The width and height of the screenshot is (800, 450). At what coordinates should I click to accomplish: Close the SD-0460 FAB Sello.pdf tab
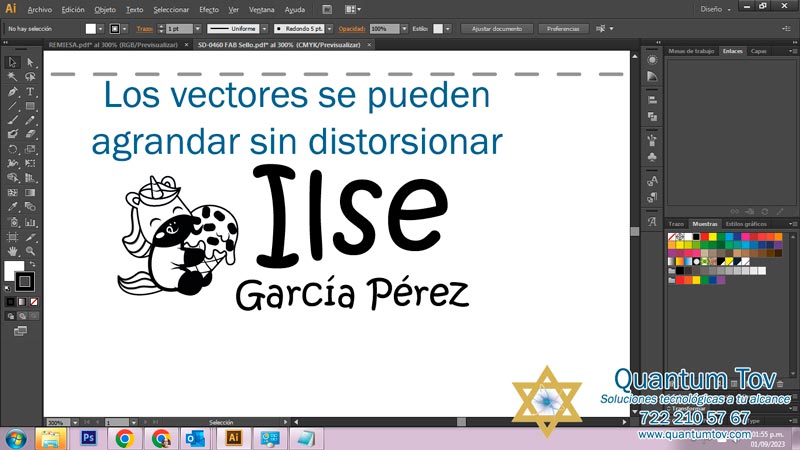(369, 45)
